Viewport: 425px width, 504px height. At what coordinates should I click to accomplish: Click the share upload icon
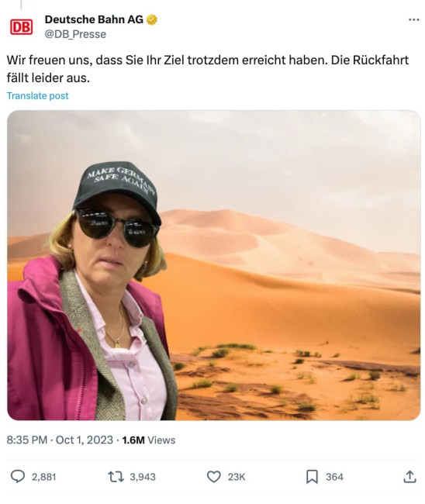tap(409, 477)
